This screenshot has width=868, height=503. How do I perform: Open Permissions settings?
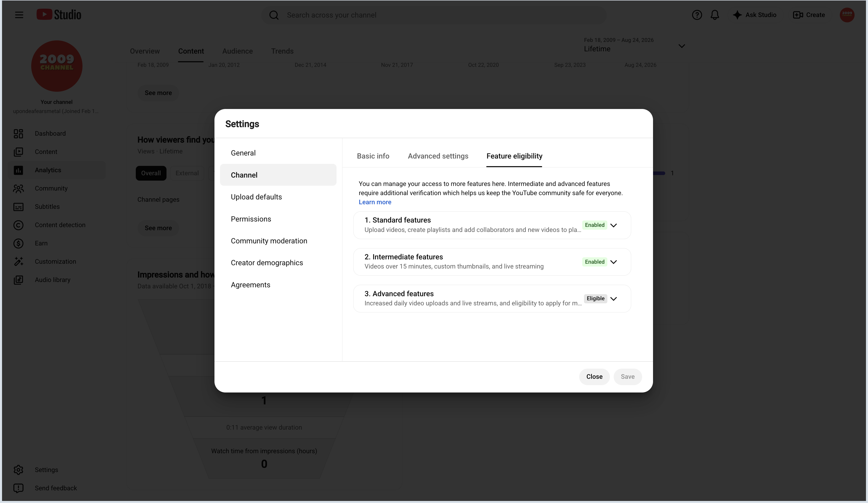(278, 219)
